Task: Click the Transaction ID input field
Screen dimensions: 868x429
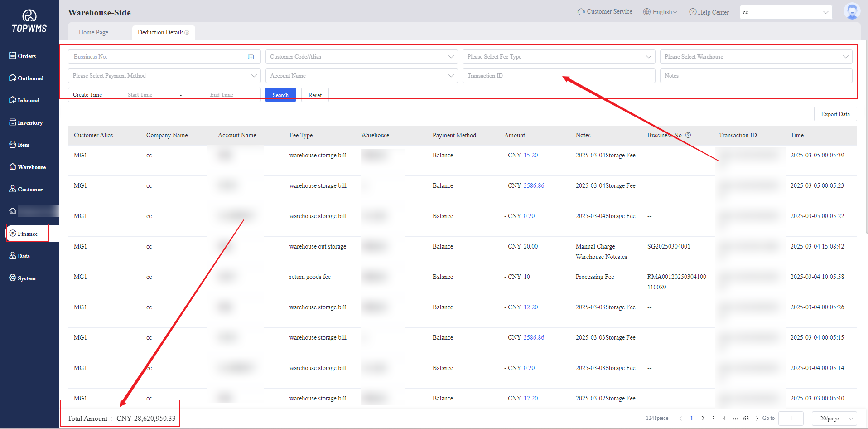Action: click(558, 76)
